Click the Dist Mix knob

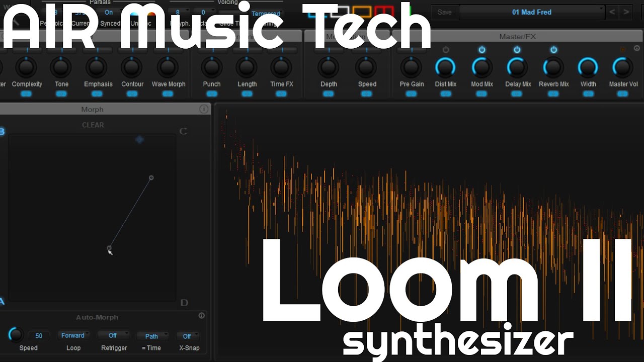445,67
